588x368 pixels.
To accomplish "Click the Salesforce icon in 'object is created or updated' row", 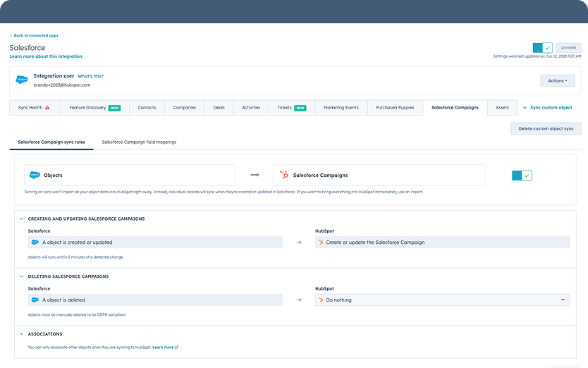I will coord(35,243).
